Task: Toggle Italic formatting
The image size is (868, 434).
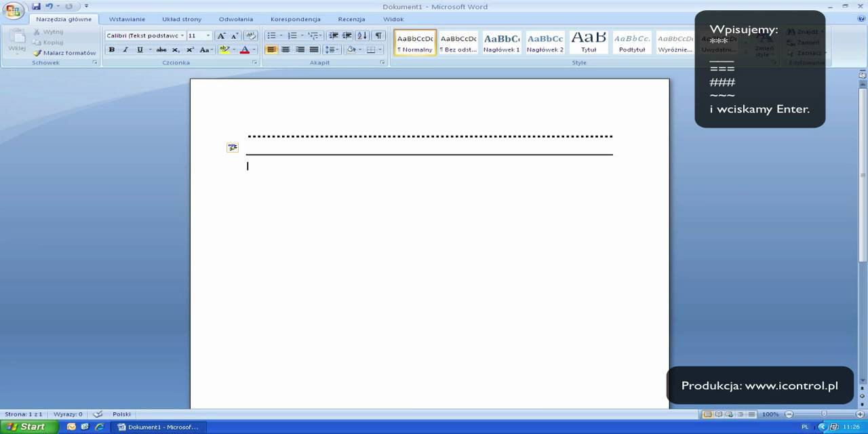Action: click(125, 50)
